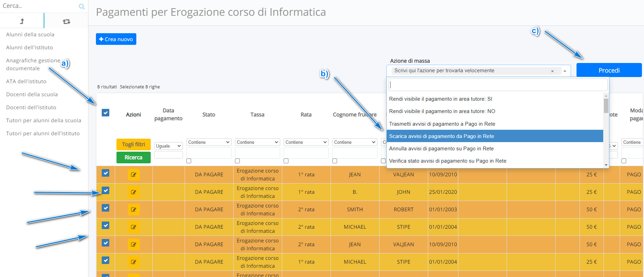Click the Stato filter text input

[209, 153]
